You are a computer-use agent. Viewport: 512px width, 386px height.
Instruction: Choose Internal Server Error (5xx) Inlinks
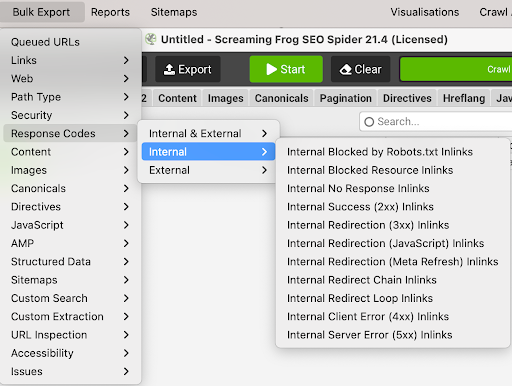pos(369,335)
